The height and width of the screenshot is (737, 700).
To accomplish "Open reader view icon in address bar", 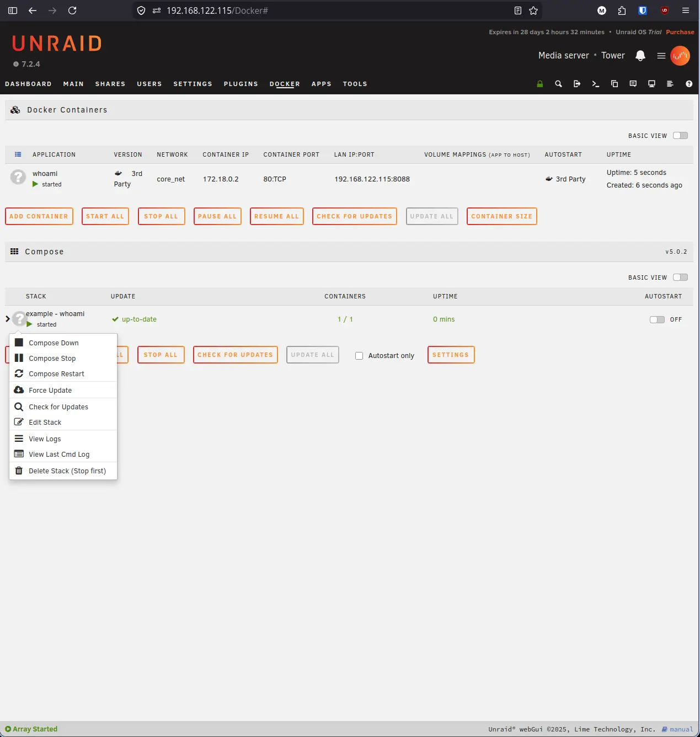I will (x=518, y=10).
